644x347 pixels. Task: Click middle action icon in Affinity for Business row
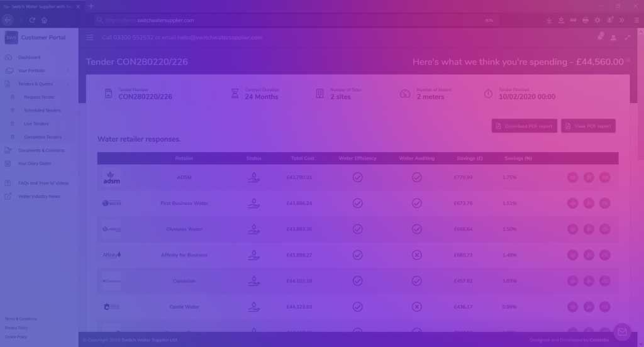[589, 255]
